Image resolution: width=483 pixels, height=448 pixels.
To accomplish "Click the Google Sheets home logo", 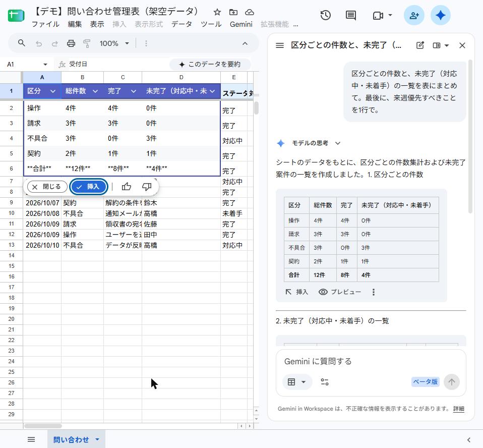I will [16, 15].
